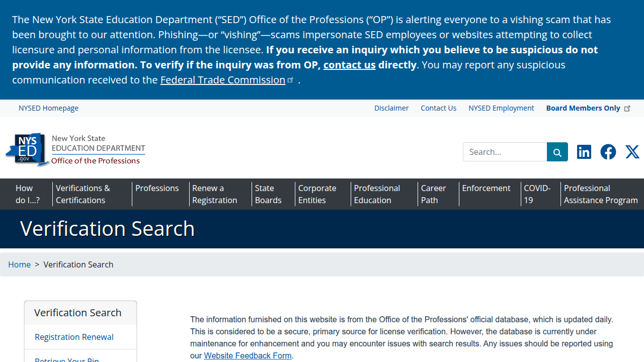The width and height of the screenshot is (644, 362).
Task: Click the Verification Search breadcrumb text
Action: [x=78, y=264]
